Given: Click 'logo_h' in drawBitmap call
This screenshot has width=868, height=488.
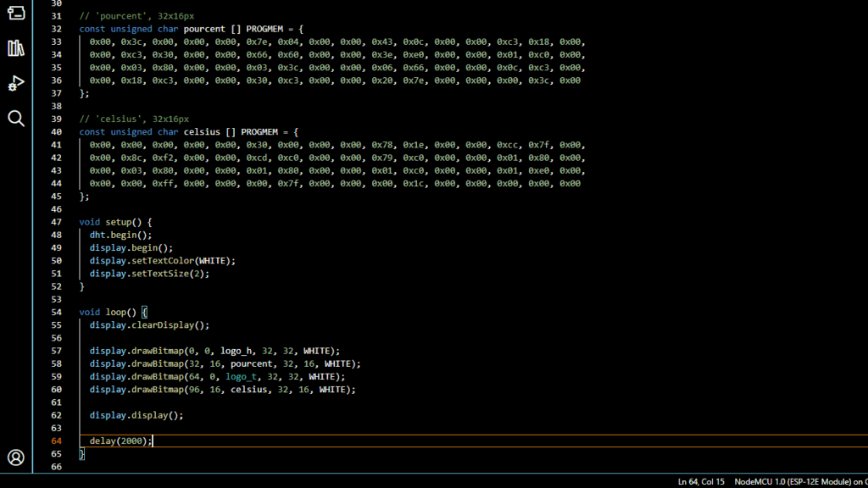Looking at the screenshot, I should click(236, 351).
